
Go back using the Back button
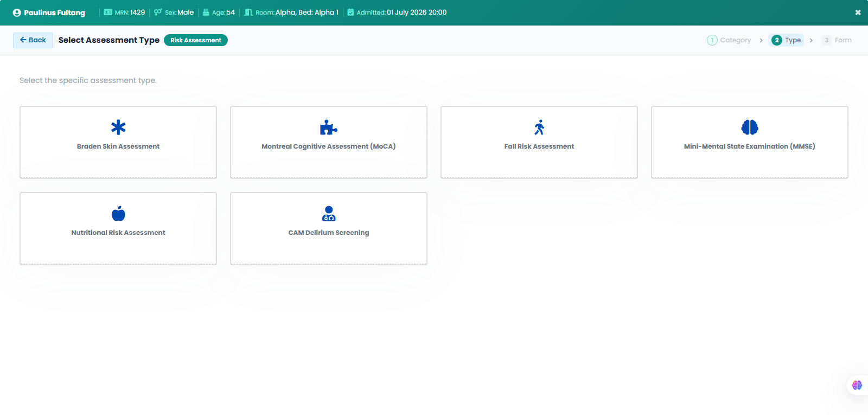click(x=33, y=40)
